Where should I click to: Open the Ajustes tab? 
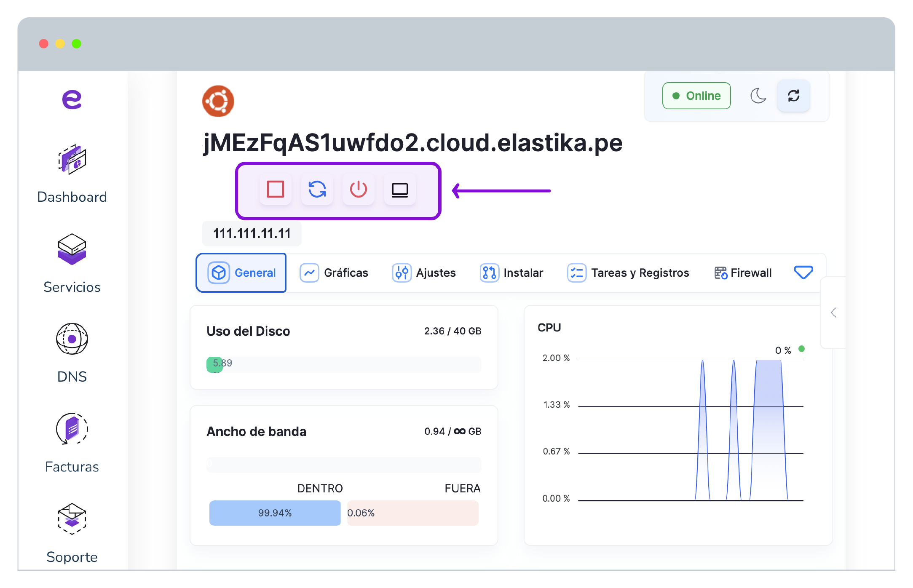point(424,273)
